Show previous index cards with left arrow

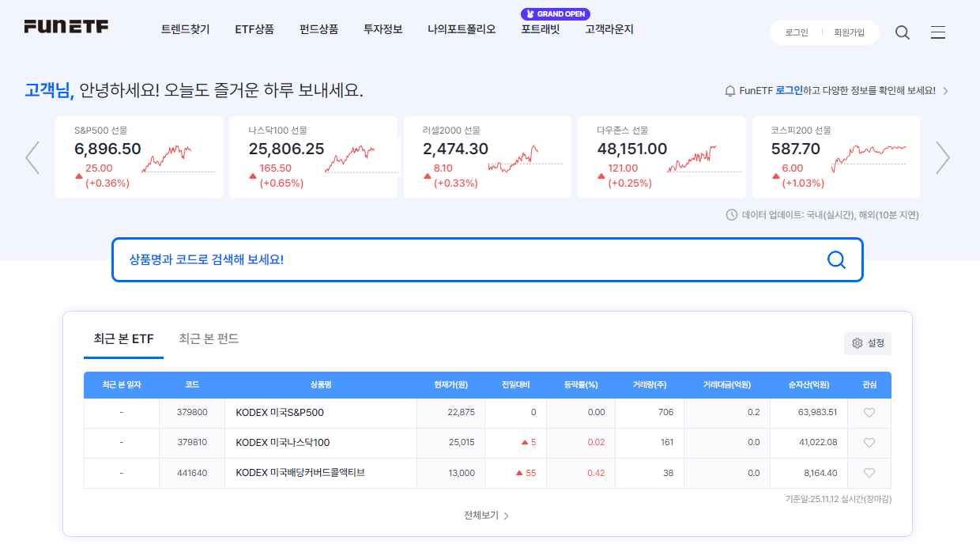click(x=32, y=157)
